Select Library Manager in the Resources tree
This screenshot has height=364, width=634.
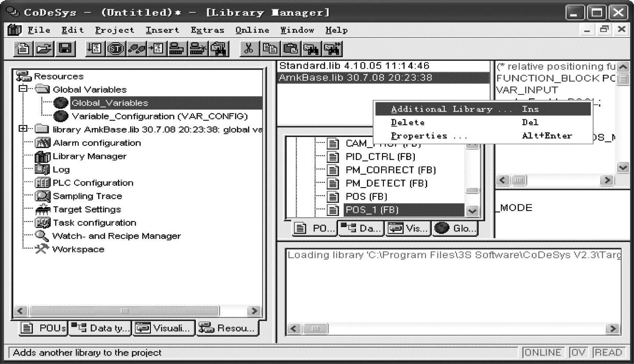pos(90,156)
